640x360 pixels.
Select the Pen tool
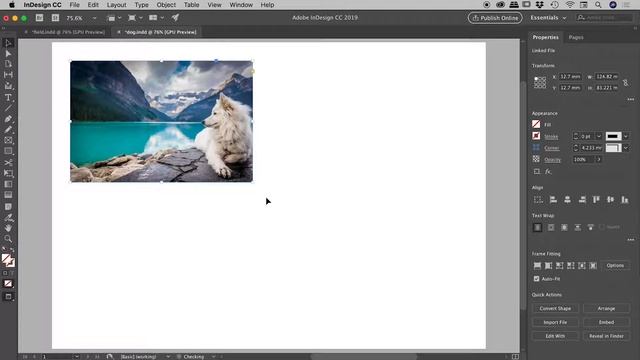click(8, 119)
